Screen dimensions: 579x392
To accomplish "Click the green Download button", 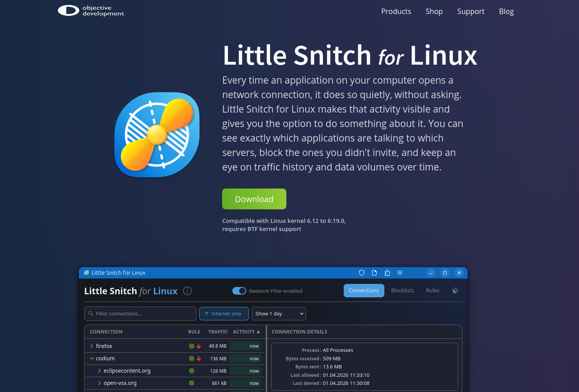I will (254, 199).
